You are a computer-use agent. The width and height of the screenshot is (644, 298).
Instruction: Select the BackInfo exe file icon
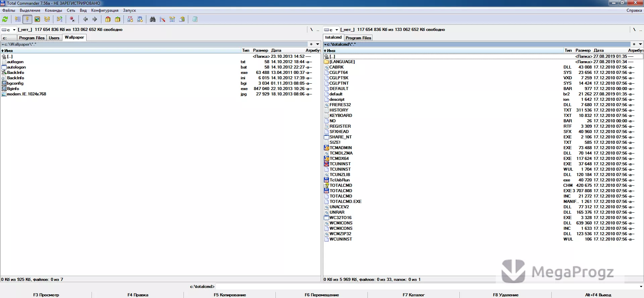(4, 73)
